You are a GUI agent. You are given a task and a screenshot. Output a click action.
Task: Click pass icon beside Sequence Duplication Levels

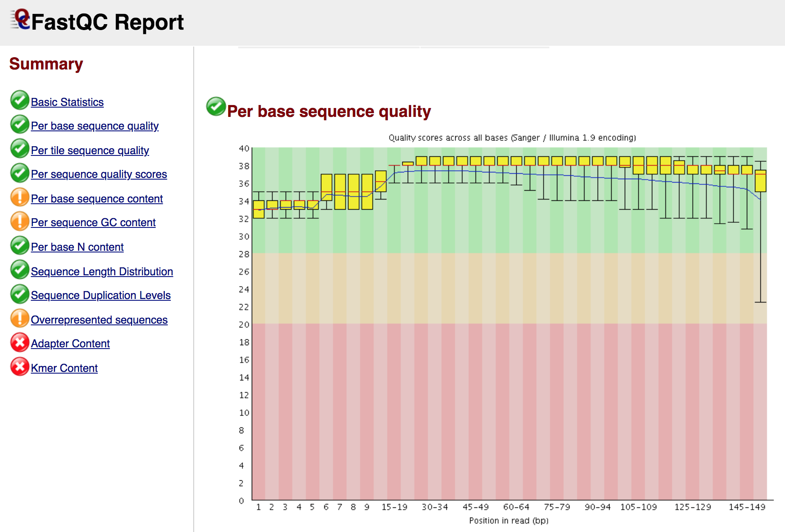pyautogui.click(x=19, y=294)
